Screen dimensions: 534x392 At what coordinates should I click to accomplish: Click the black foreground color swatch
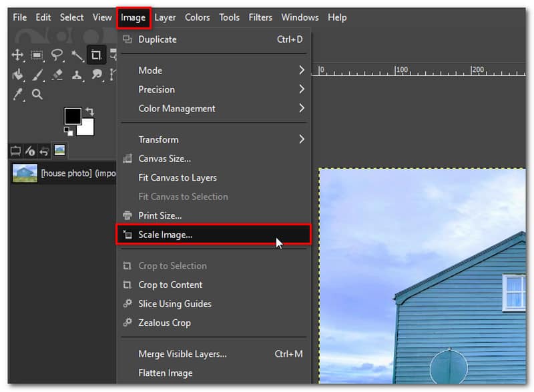click(73, 116)
